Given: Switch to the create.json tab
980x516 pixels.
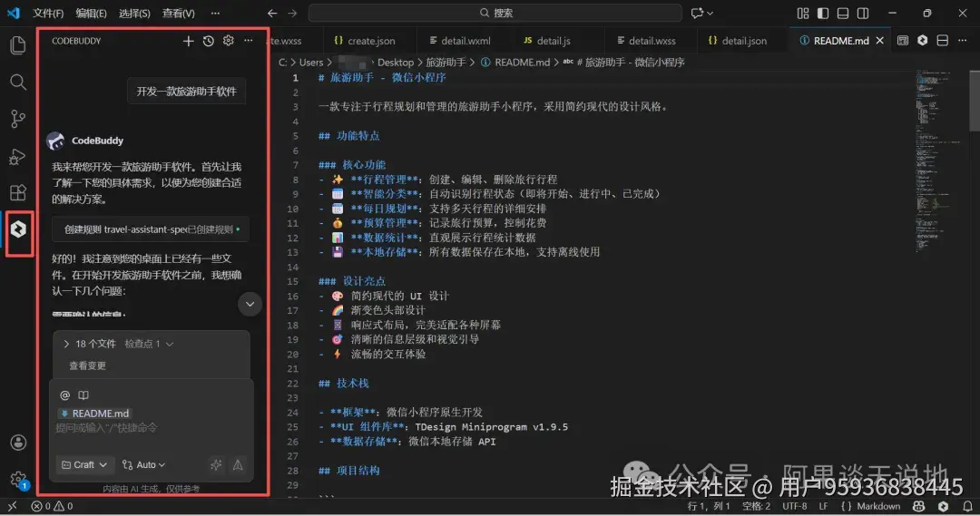Looking at the screenshot, I should tap(370, 41).
